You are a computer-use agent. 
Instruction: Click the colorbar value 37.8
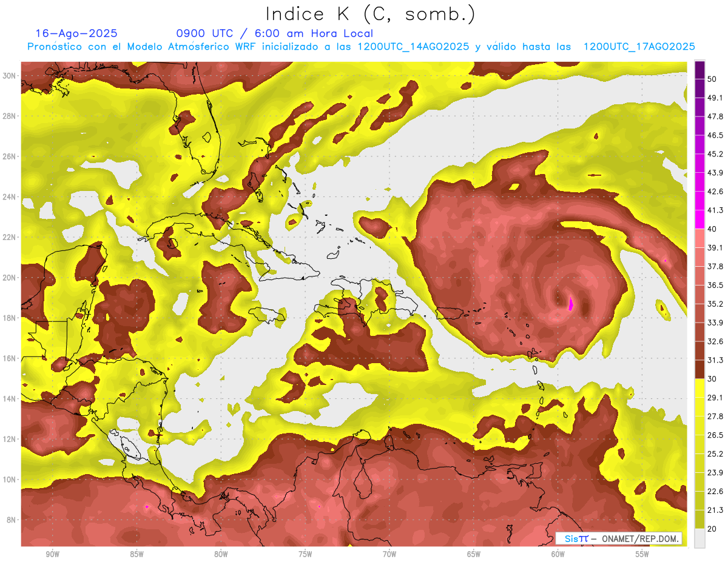coord(715,266)
